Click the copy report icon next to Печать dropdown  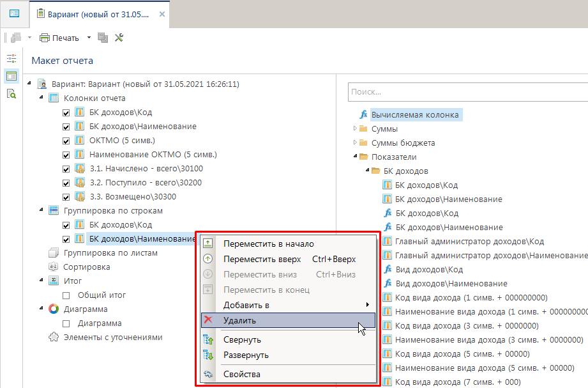tap(103, 38)
